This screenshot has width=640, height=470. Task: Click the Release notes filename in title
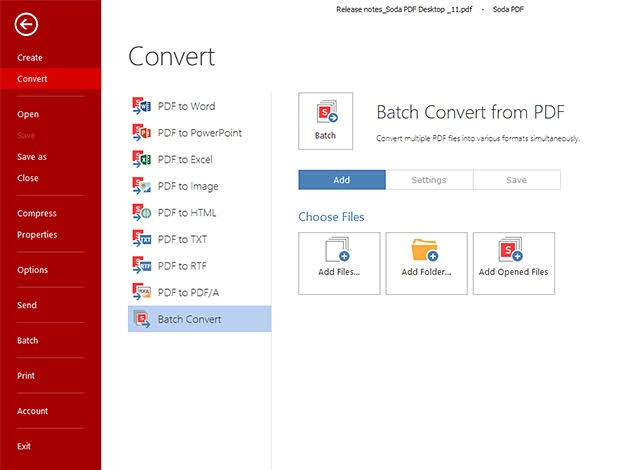click(x=404, y=9)
